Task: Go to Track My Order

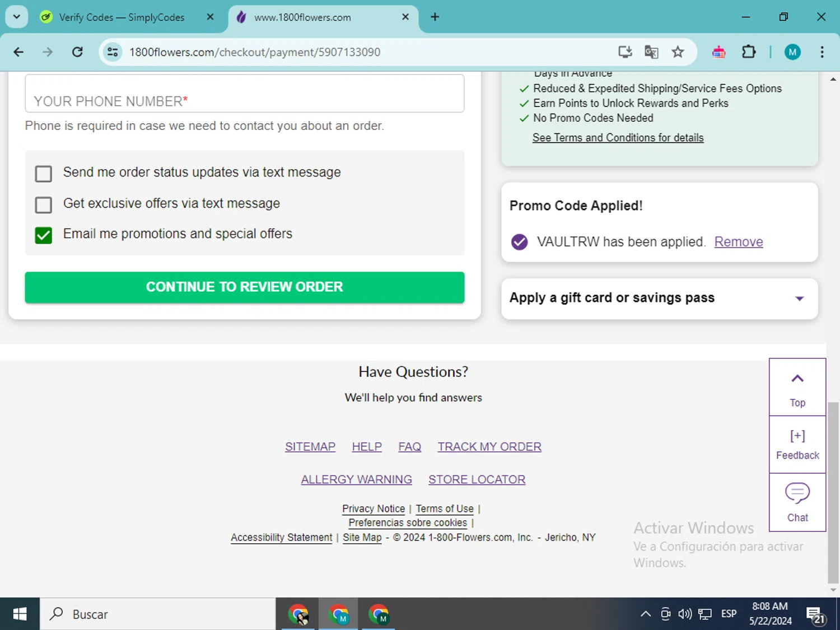Action: [x=489, y=447]
